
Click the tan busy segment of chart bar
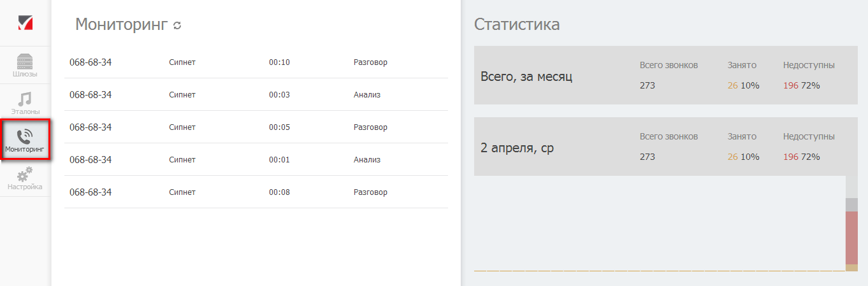(851, 268)
